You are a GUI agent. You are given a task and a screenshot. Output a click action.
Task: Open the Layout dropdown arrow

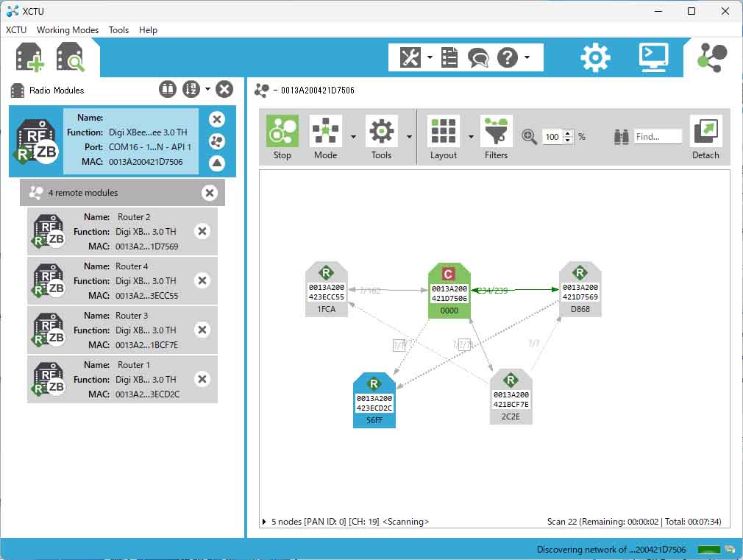click(471, 137)
